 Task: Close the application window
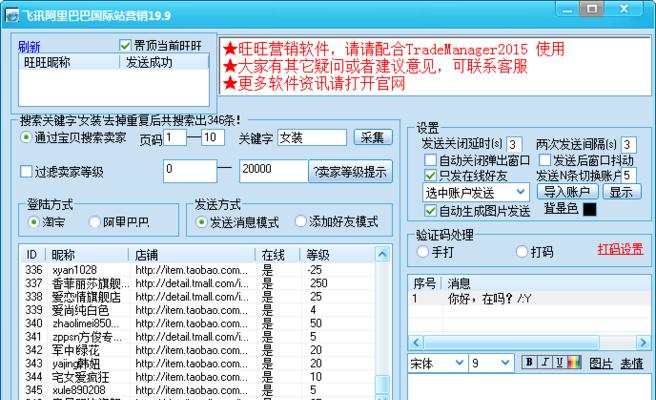coord(623,9)
